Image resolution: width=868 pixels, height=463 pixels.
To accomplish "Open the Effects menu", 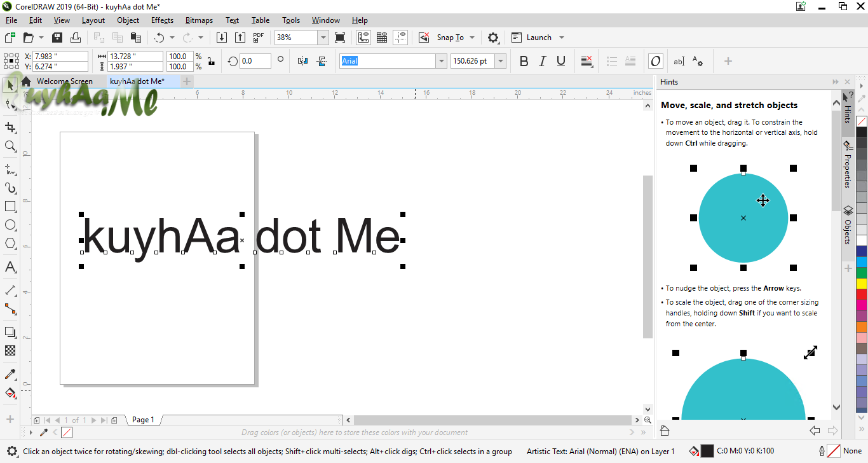I will (162, 20).
